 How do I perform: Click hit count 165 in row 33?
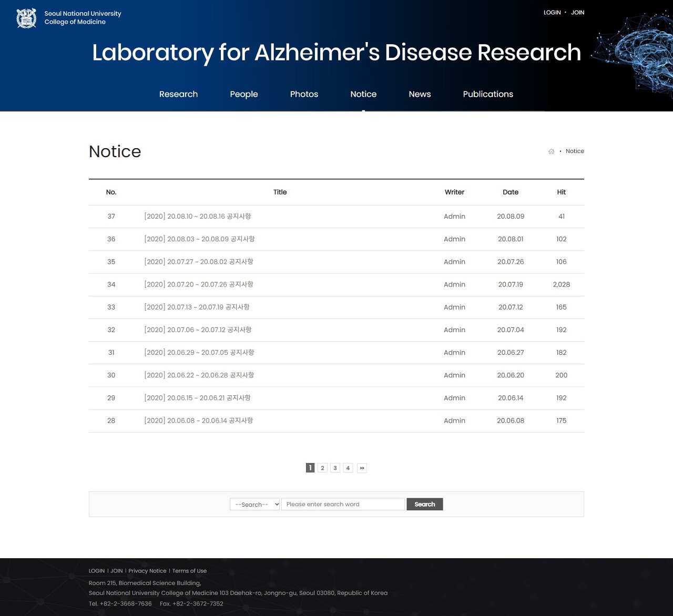[562, 307]
